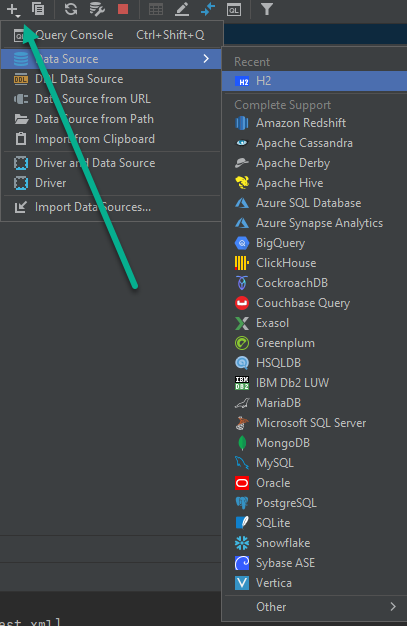
Task: Choose MySQL data source
Action: [x=314, y=463]
